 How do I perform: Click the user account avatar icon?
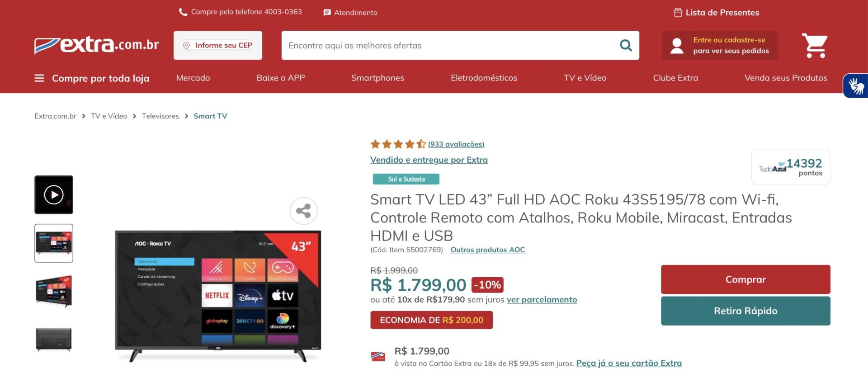[x=677, y=46]
